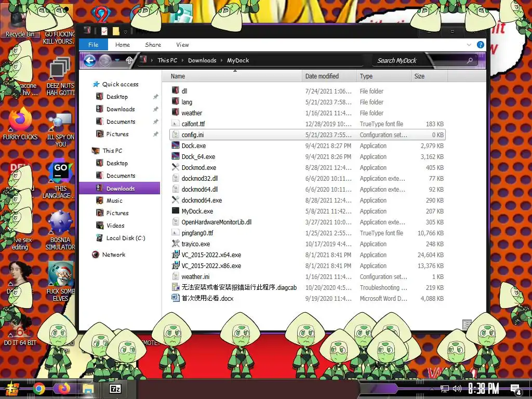The width and height of the screenshot is (532, 399).
Task: Select the trayico.exe icon
Action: point(176,244)
